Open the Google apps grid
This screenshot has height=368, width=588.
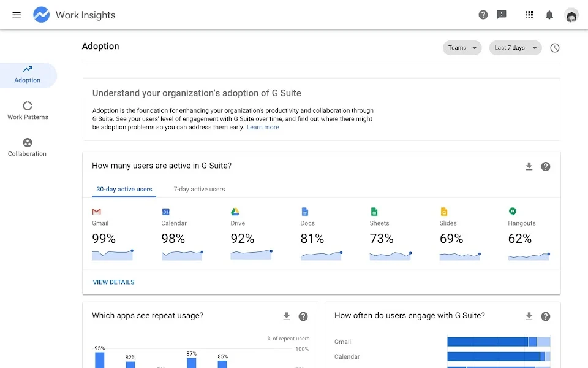tap(529, 15)
